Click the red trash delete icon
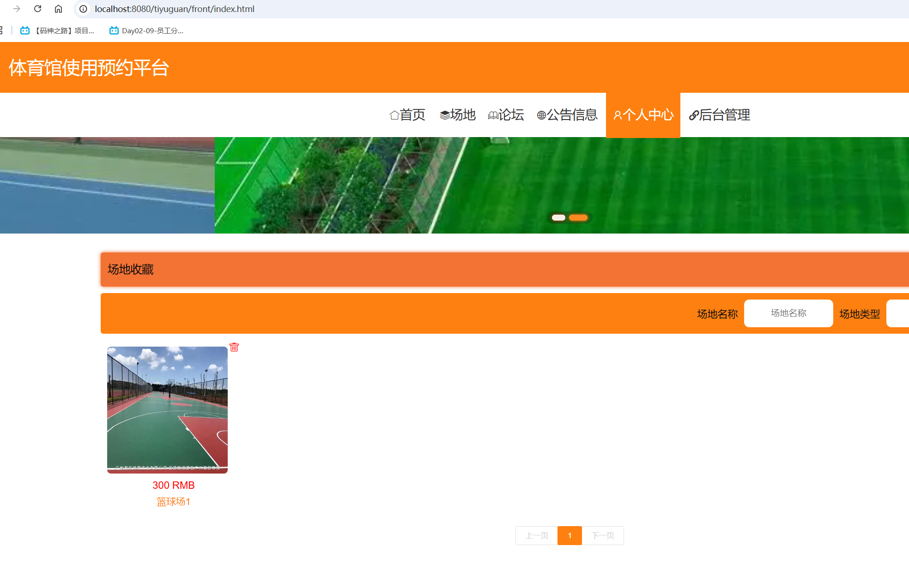Viewport: 909px width, 588px height. point(234,347)
